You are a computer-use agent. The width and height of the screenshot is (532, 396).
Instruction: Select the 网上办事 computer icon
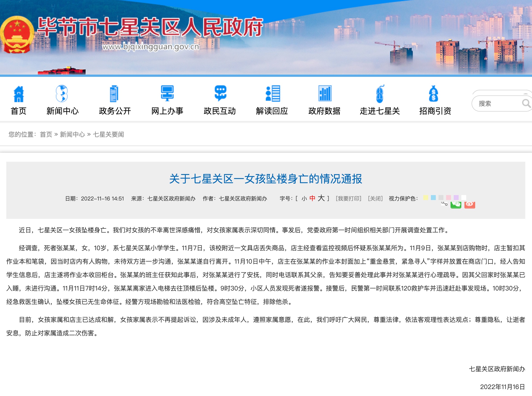(167, 94)
